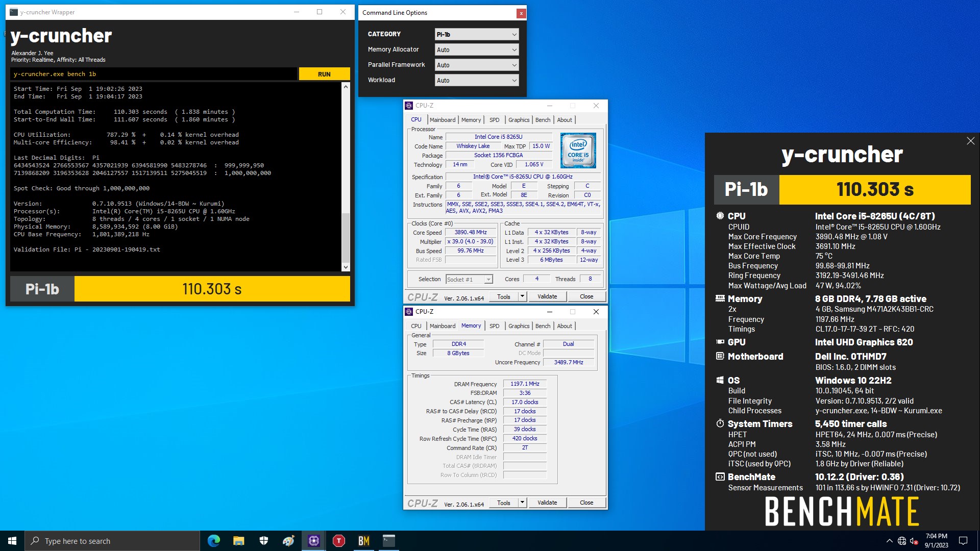Screen dimensions: 980x551
Task: Click the BenchMate OS Windows icon
Action: (720, 380)
